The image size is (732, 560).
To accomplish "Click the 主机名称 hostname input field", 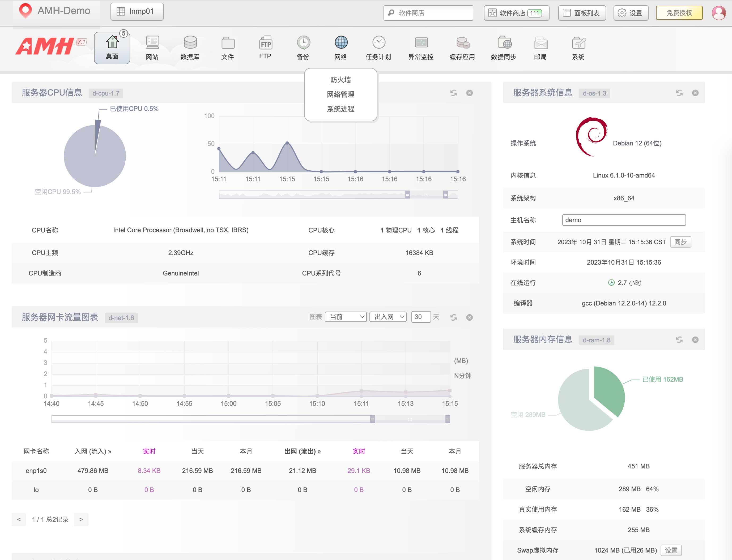I will (x=624, y=220).
